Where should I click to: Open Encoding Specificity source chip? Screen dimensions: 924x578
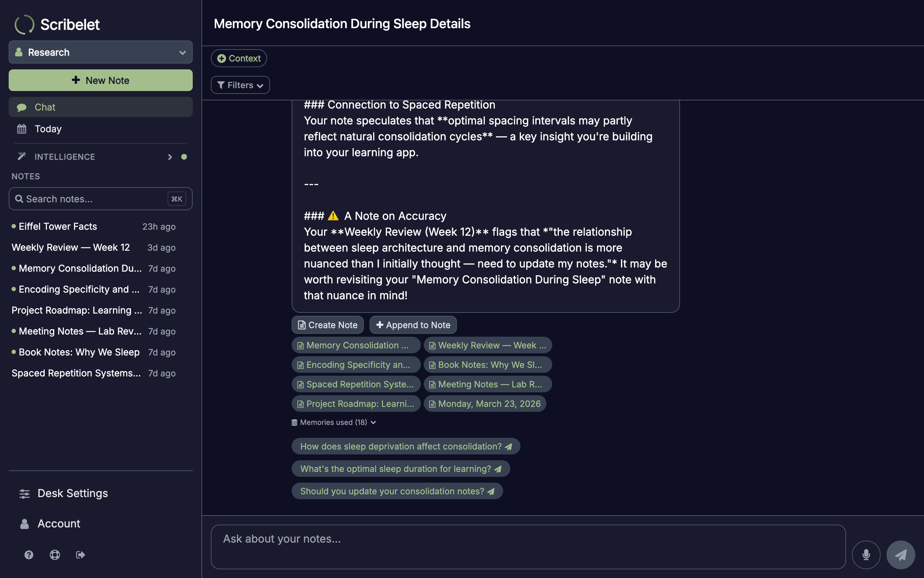[356, 365]
